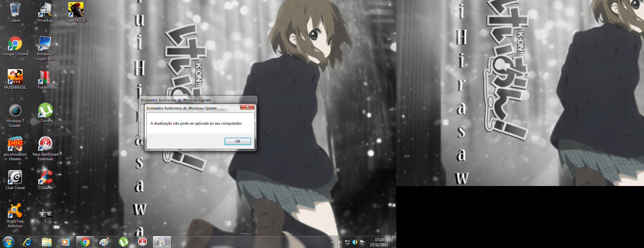Viewport: 644px width, 248px height.
Task: Select the Folderico desktop shortcut
Action: pyautogui.click(x=45, y=78)
